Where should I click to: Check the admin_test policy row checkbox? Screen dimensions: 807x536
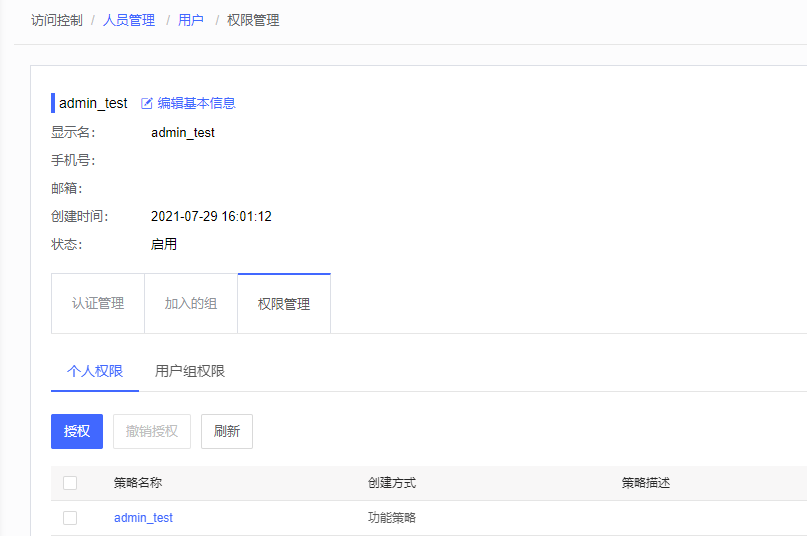[x=70, y=518]
